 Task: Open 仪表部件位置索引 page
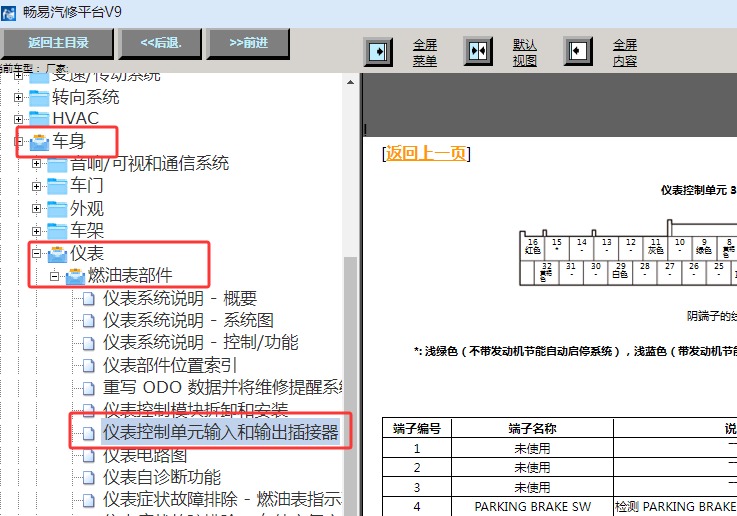(x=170, y=365)
